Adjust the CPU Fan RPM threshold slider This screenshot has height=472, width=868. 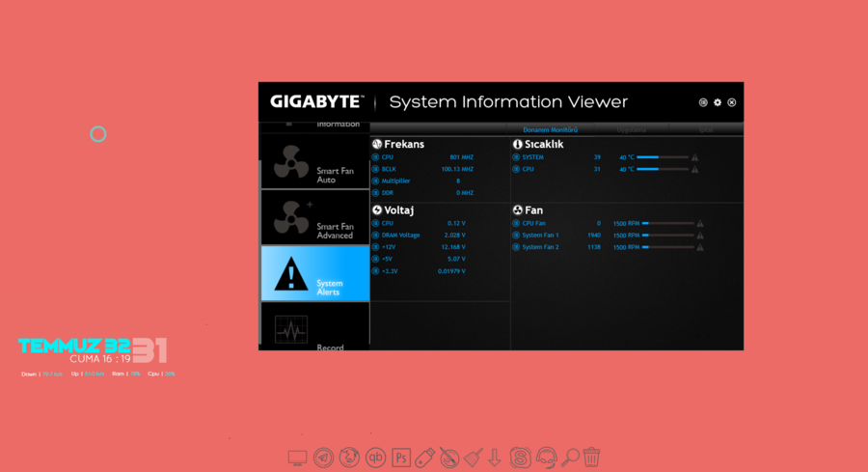pyautogui.click(x=667, y=223)
